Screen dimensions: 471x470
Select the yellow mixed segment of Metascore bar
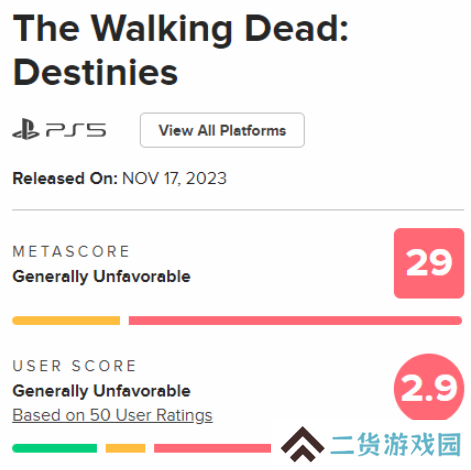pos(66,321)
